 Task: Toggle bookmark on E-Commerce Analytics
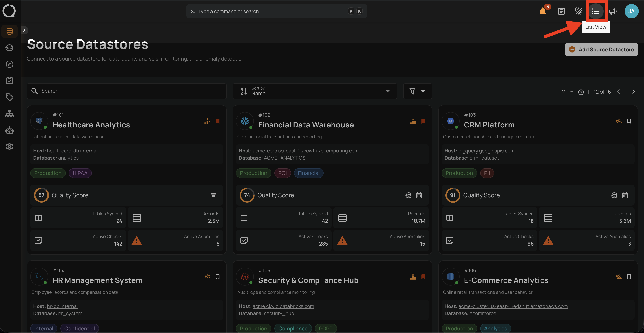[629, 276]
